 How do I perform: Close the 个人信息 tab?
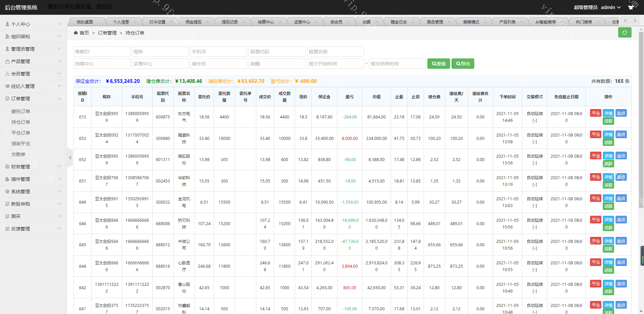(135, 22)
